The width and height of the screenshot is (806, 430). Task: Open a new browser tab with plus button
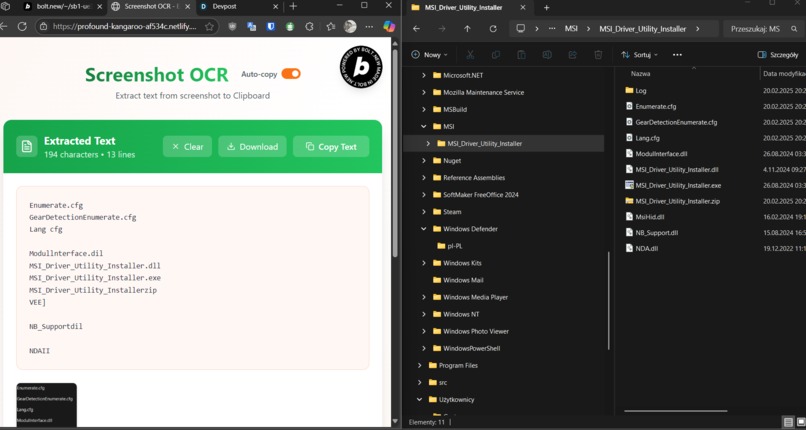[293, 7]
